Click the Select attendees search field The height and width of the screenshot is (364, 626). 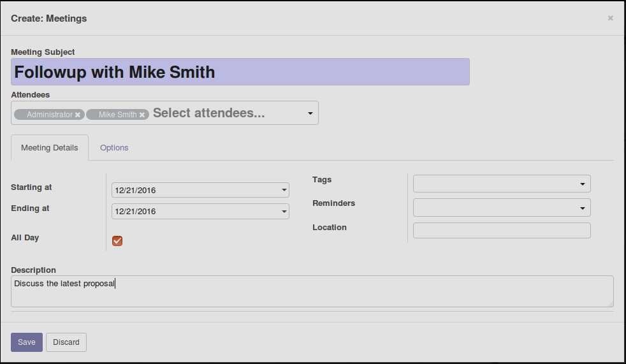point(228,113)
